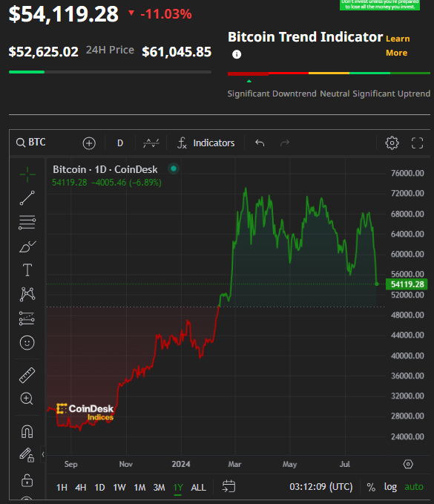Select the crosshair cursor tool
The width and height of the screenshot is (434, 504).
pyautogui.click(x=27, y=174)
